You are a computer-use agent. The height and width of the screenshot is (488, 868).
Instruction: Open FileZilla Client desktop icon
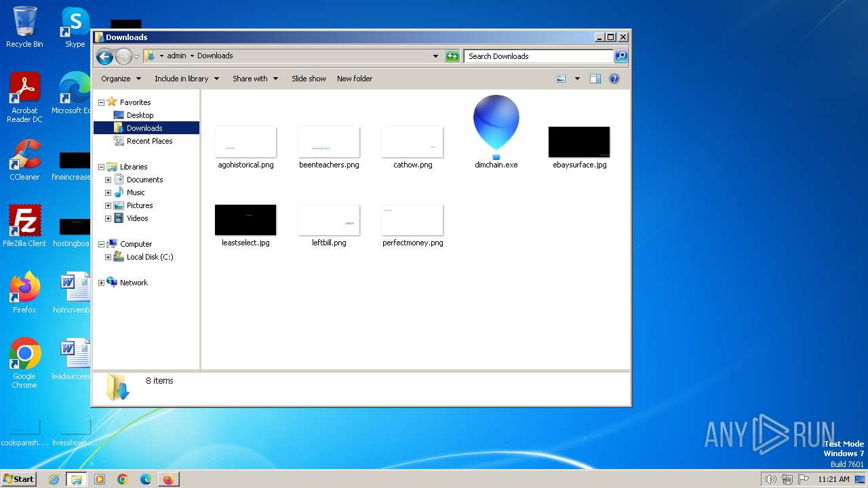24,226
